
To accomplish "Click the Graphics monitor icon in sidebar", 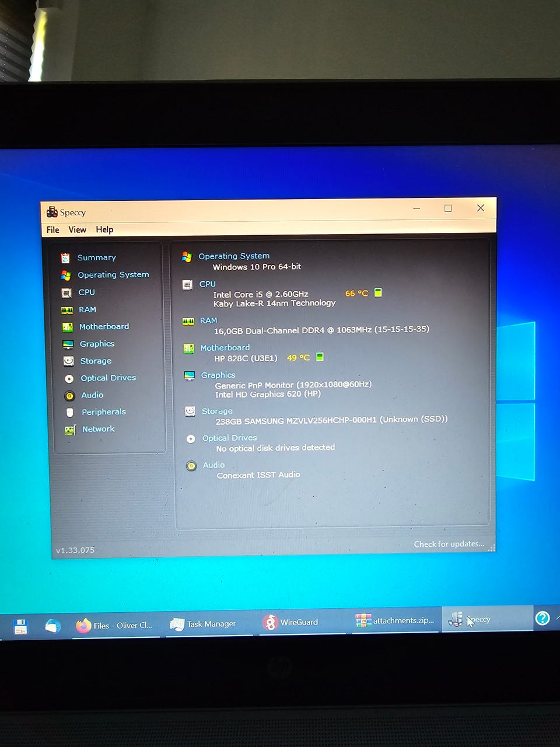I will pos(68,344).
